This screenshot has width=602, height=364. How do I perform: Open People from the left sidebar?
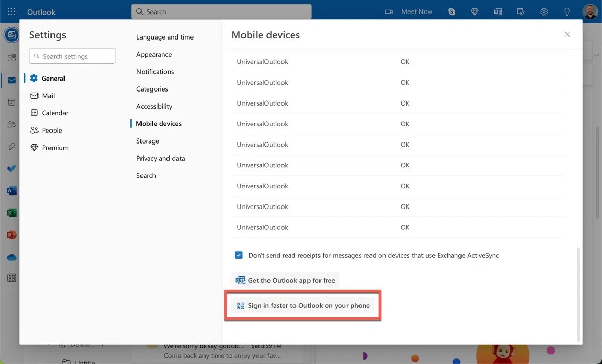pos(11,124)
